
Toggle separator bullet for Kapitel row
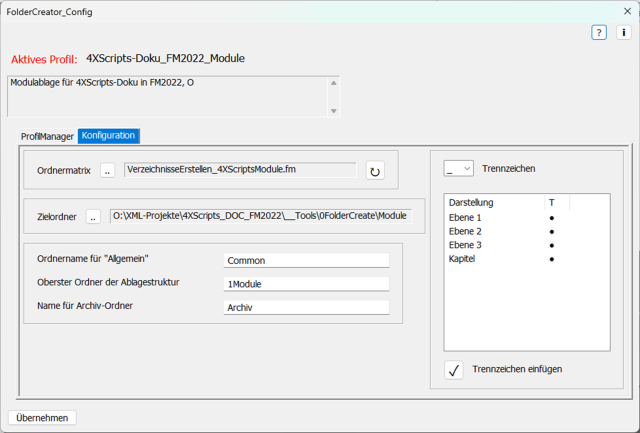click(x=552, y=259)
